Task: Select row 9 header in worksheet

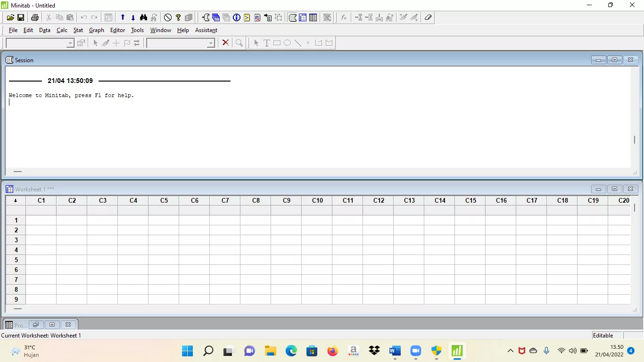Action: [16, 299]
